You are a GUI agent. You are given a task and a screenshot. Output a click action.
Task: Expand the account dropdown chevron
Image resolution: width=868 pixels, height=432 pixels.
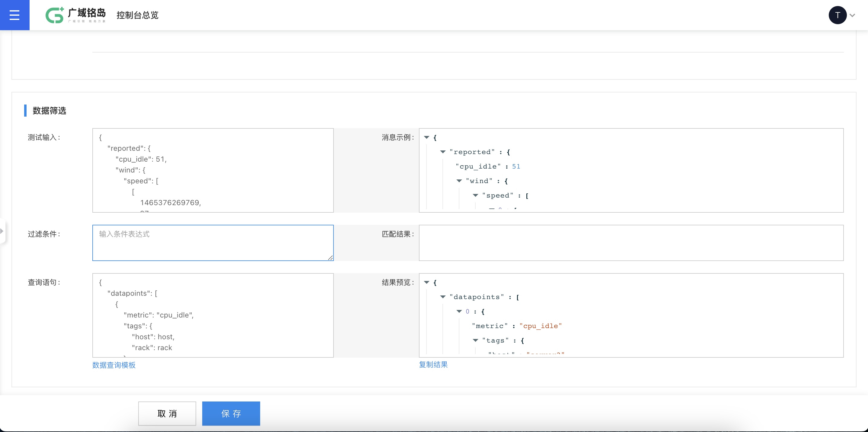852,15
